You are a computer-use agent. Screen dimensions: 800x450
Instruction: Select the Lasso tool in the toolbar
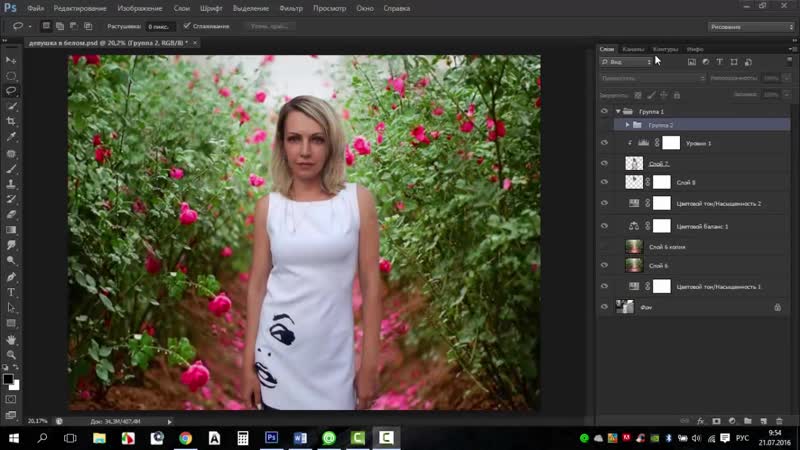click(12, 90)
